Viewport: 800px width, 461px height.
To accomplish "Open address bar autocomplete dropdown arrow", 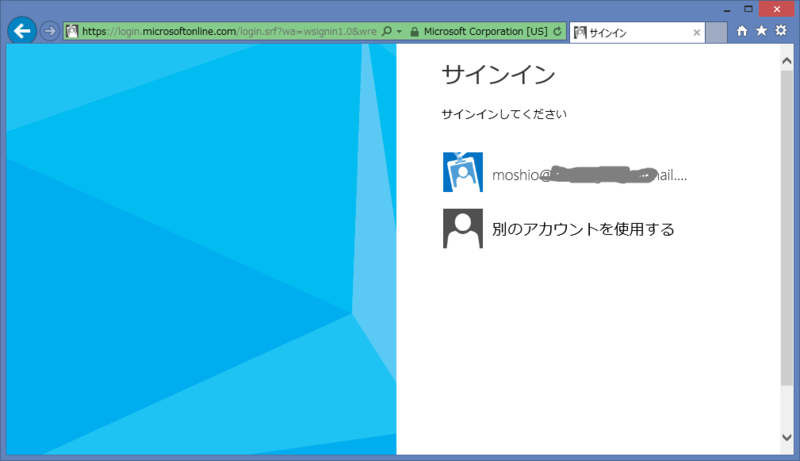I will 399,32.
